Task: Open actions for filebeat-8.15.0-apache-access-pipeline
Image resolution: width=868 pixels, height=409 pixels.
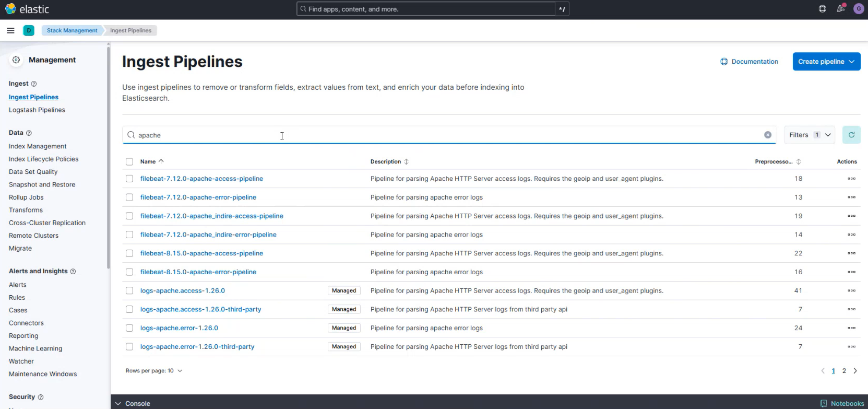Action: pos(851,253)
